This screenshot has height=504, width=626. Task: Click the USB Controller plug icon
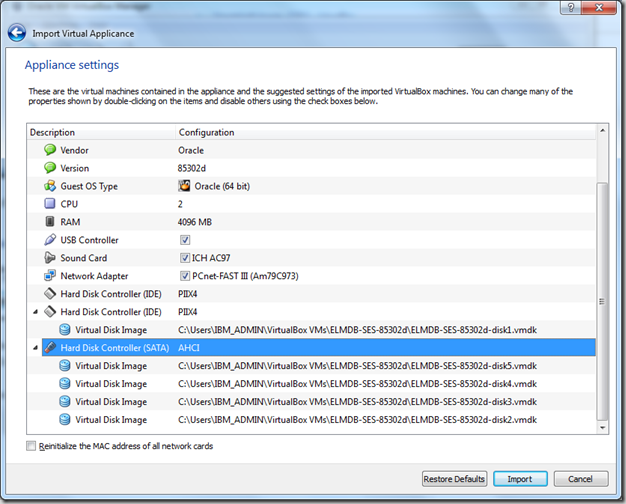tap(50, 240)
